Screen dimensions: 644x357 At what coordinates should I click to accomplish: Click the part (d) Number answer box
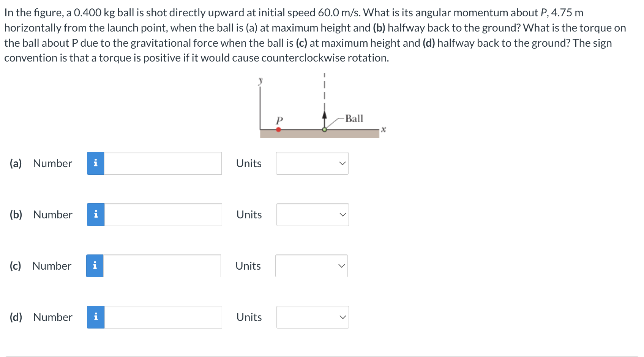(x=163, y=317)
